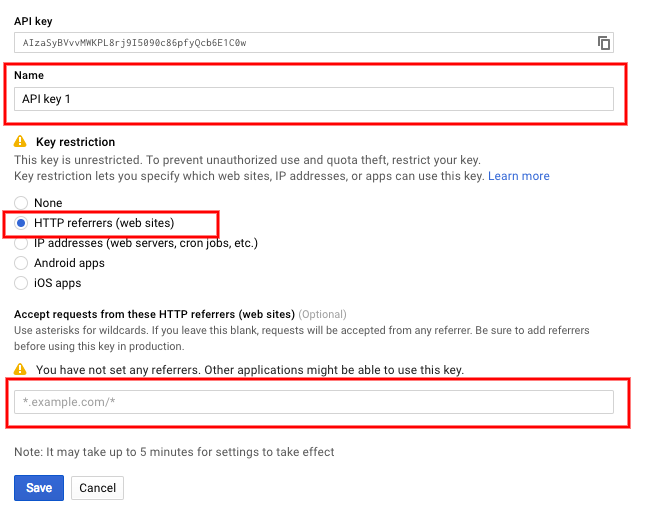This screenshot has height=531, width=653.
Task: Choose the HTTP referrers (web sites) radio button
Action: [x=21, y=223]
